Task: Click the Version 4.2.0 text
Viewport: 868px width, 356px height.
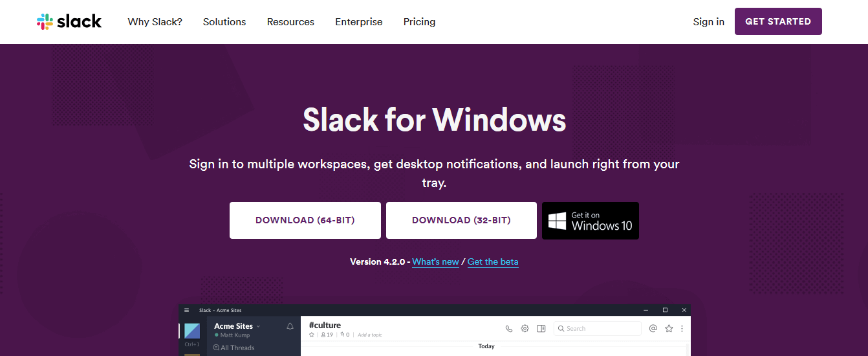Action: click(378, 262)
